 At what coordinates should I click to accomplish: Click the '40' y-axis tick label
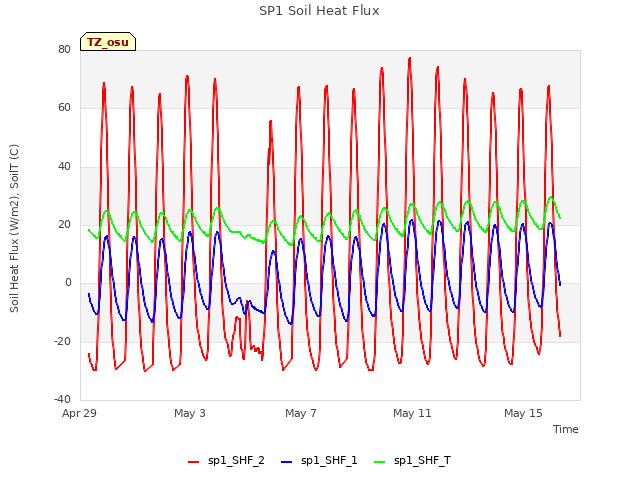point(64,167)
